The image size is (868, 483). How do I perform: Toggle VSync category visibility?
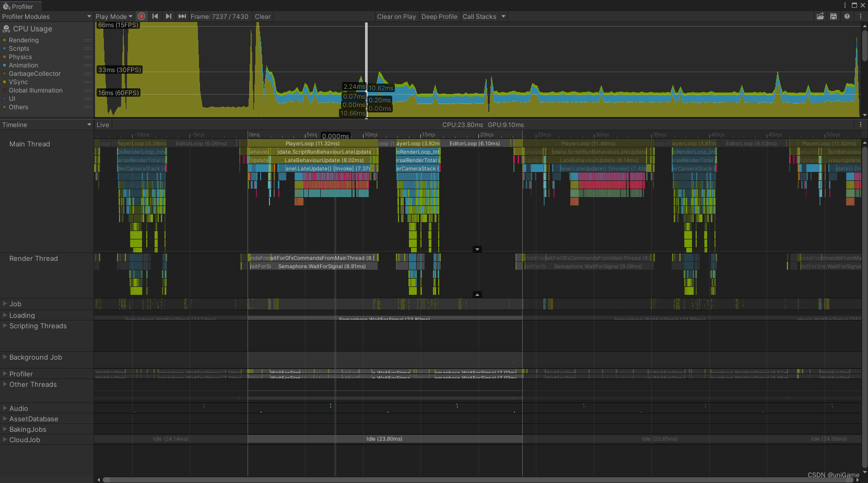coord(5,82)
